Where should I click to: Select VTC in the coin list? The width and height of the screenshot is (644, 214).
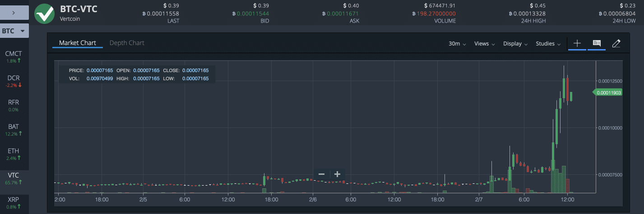point(14,178)
